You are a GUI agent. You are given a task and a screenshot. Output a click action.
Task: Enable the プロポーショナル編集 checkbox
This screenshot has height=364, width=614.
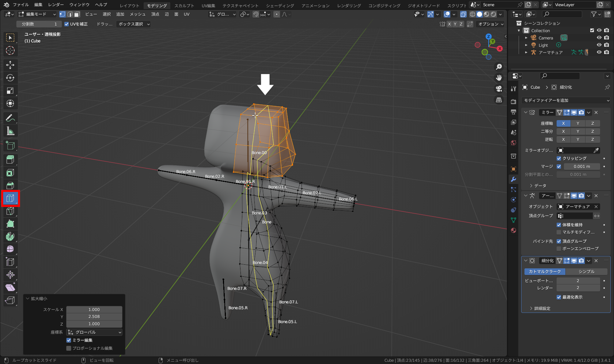tap(69, 348)
